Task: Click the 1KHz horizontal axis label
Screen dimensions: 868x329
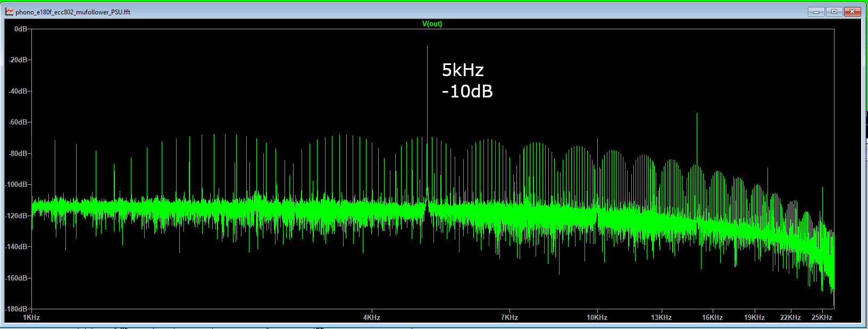Action: pos(31,317)
